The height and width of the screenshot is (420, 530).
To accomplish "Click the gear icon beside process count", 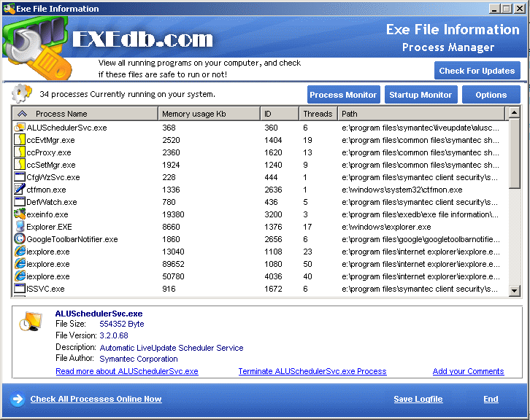I will [x=22, y=93].
